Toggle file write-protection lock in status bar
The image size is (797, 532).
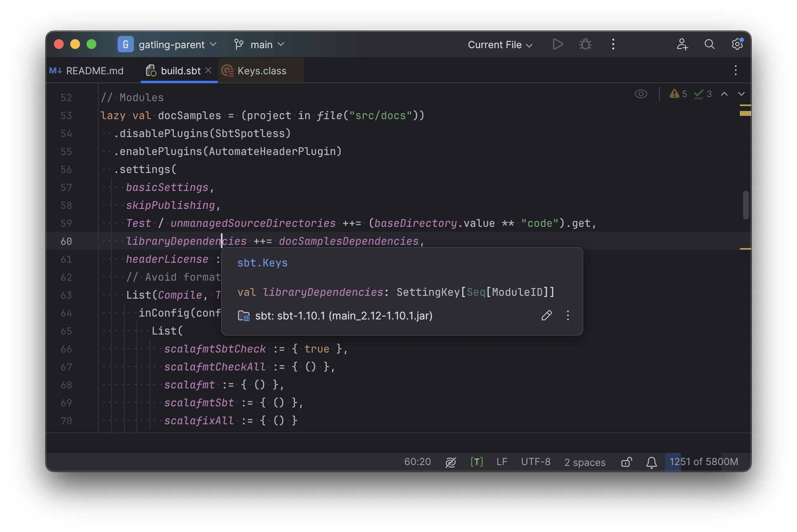(626, 462)
